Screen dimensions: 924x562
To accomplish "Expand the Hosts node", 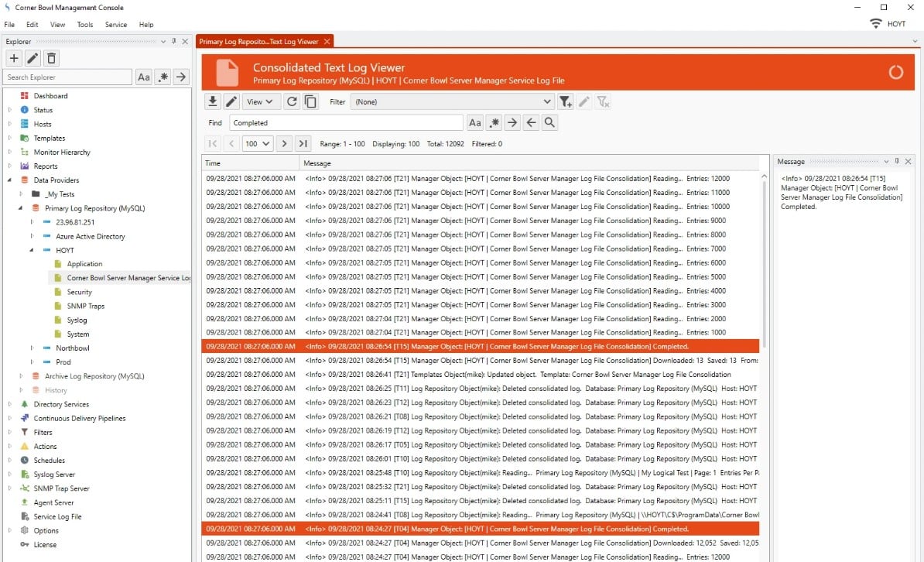I will click(9, 124).
